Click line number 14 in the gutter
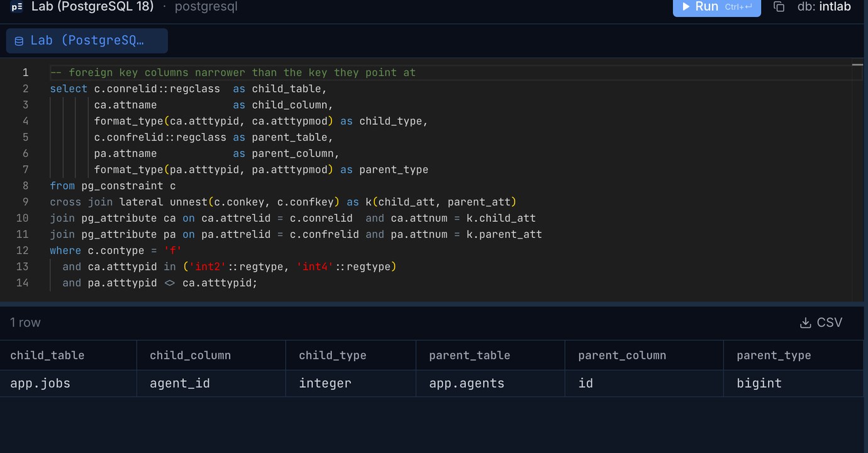 [22, 282]
